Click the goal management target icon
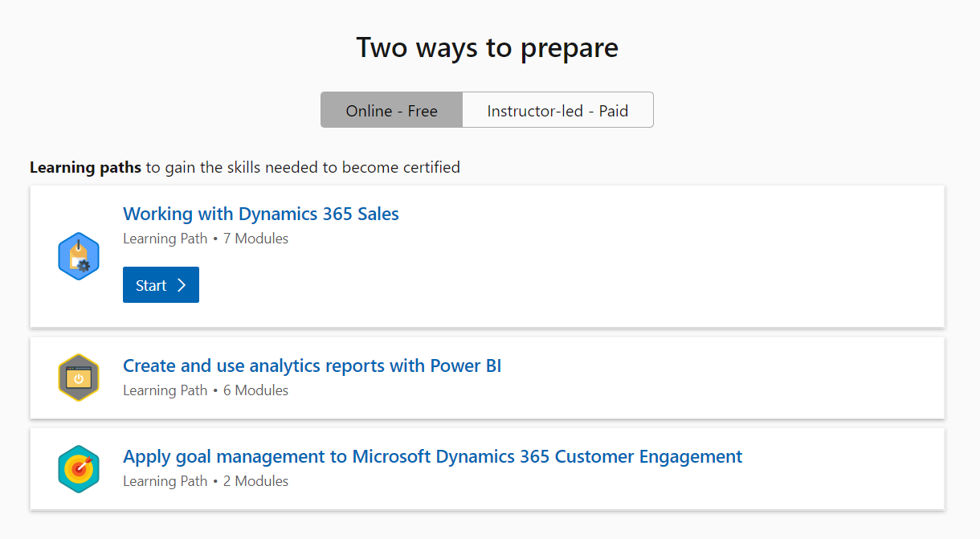Image resolution: width=980 pixels, height=539 pixels. 79,468
